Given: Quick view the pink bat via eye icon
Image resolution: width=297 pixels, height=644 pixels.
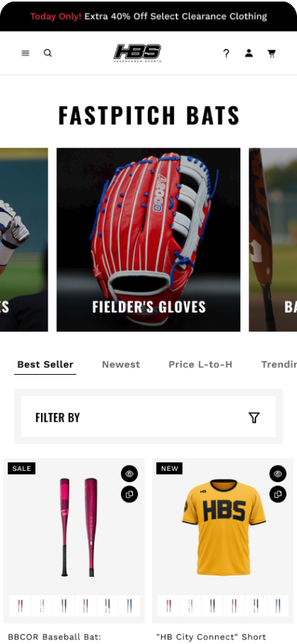Looking at the screenshot, I should [130, 474].
